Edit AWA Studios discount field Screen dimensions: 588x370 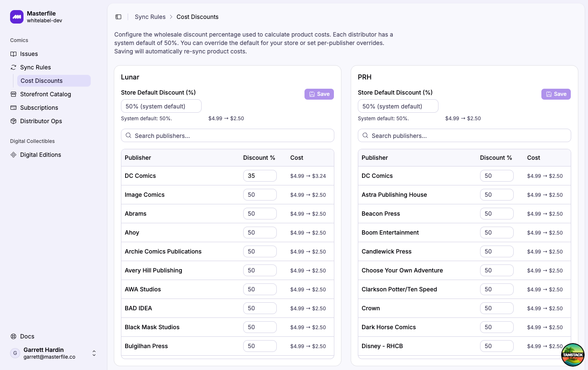[x=260, y=289]
